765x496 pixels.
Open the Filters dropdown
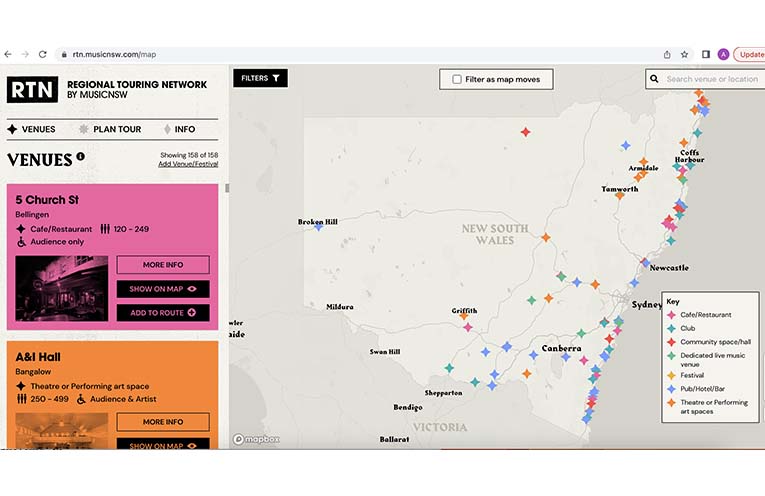260,78
